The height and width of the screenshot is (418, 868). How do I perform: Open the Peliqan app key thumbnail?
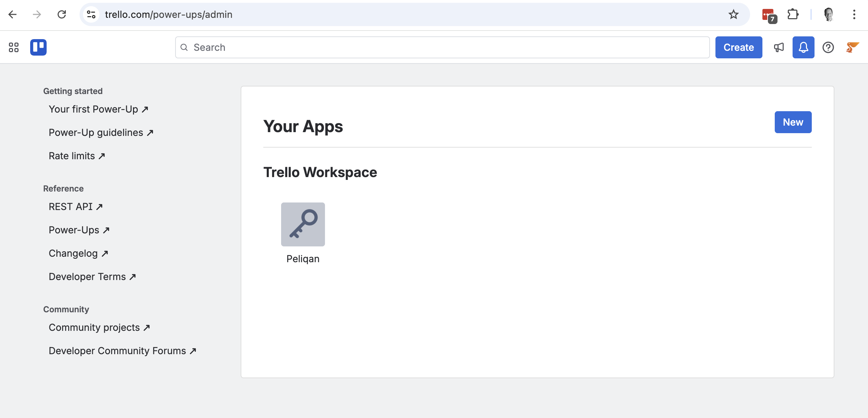(303, 224)
